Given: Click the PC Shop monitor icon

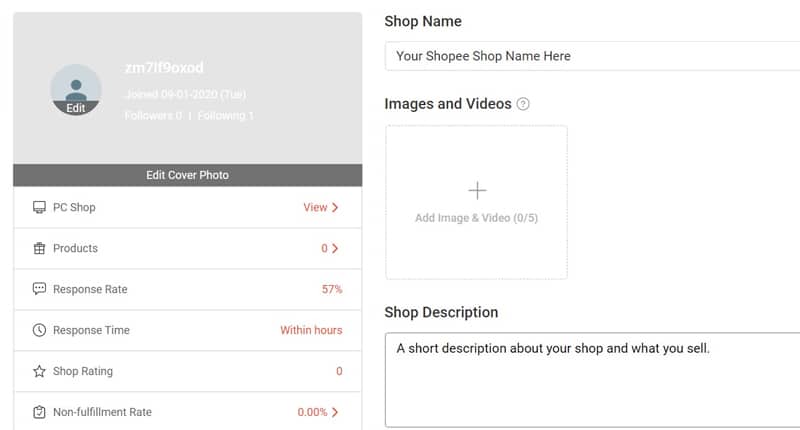Looking at the screenshot, I should 39,208.
